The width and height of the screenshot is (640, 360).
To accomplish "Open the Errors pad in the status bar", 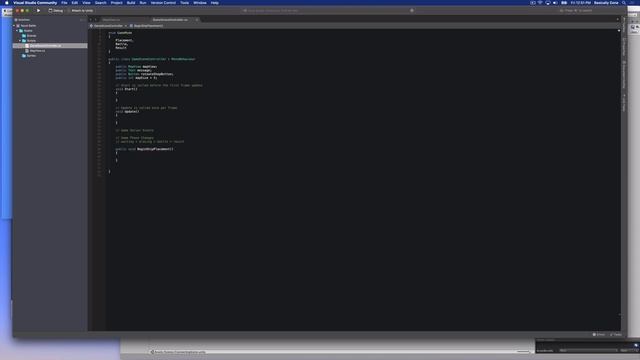I will coord(599,335).
